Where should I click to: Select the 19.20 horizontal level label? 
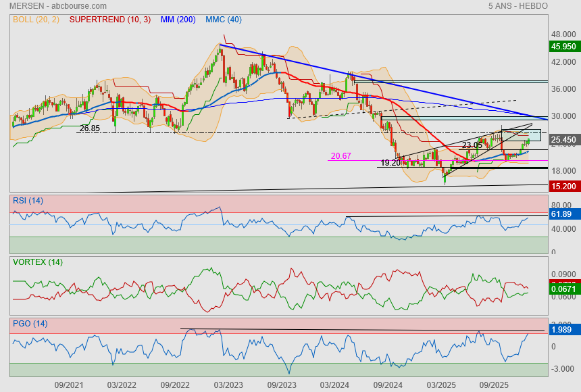tap(390, 163)
